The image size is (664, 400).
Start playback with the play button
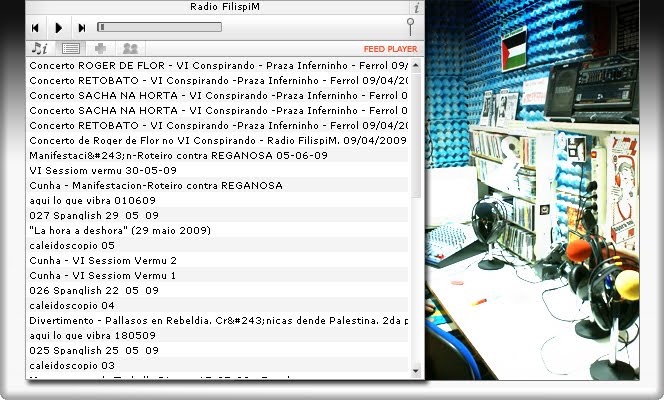[x=58, y=28]
